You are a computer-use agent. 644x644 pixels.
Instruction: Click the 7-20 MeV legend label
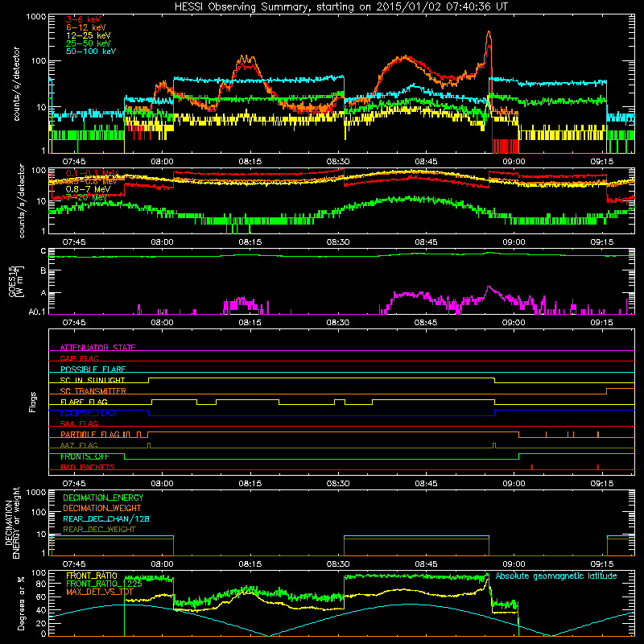86,197
